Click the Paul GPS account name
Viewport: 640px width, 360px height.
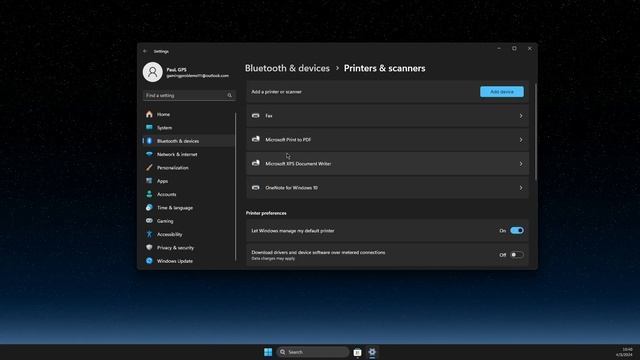point(176,70)
